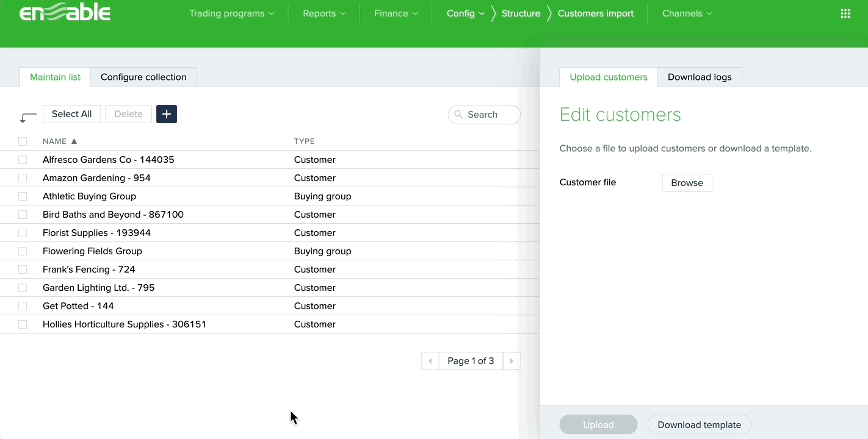Switch to Configure collection tab
Viewport: 868px width, 439px height.
(x=143, y=77)
